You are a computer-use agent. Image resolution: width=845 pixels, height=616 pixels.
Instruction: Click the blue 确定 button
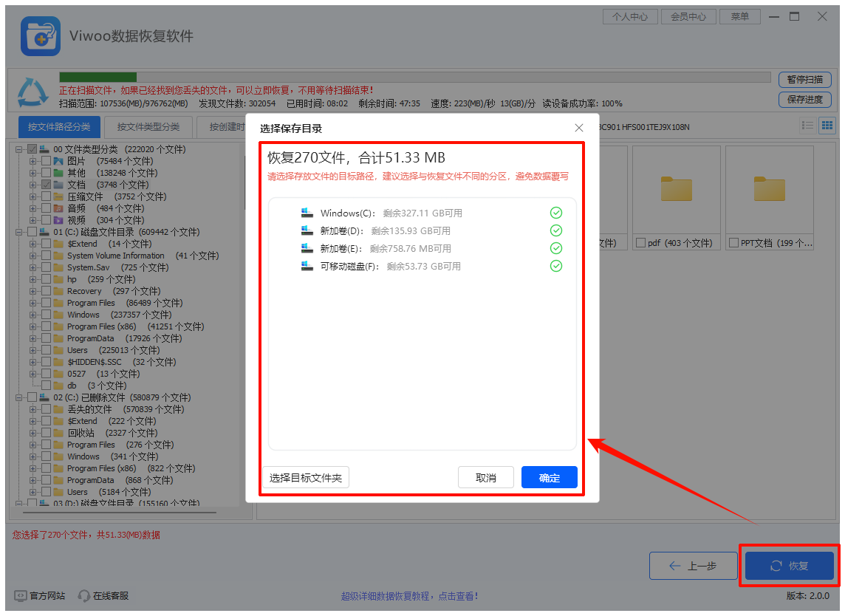(x=549, y=478)
